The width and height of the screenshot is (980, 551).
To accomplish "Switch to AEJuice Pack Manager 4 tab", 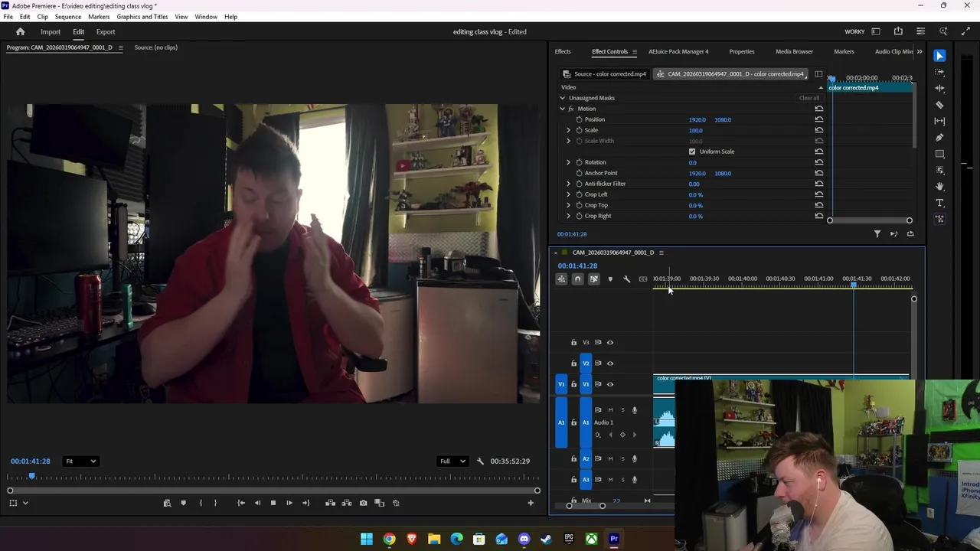I will pos(678,51).
